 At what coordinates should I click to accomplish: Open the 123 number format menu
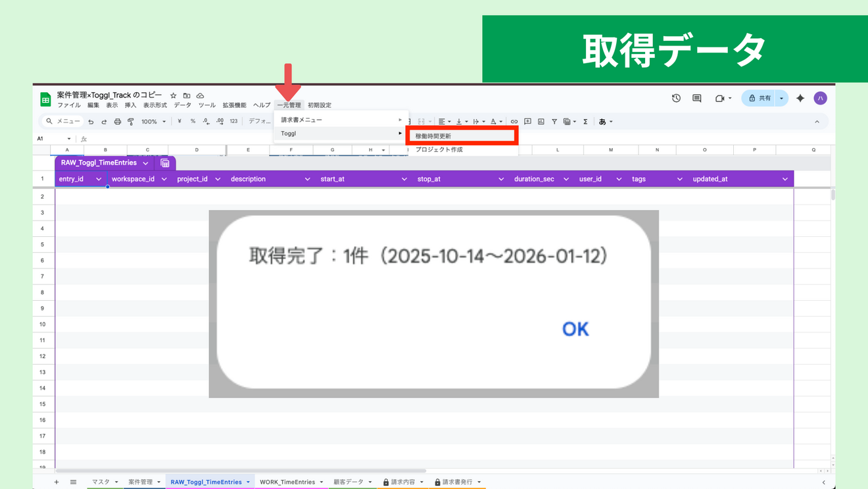(x=233, y=121)
